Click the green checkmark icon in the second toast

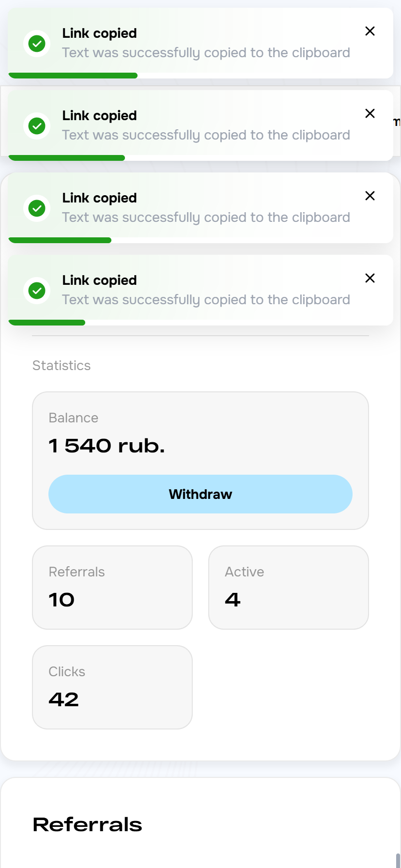tap(36, 125)
